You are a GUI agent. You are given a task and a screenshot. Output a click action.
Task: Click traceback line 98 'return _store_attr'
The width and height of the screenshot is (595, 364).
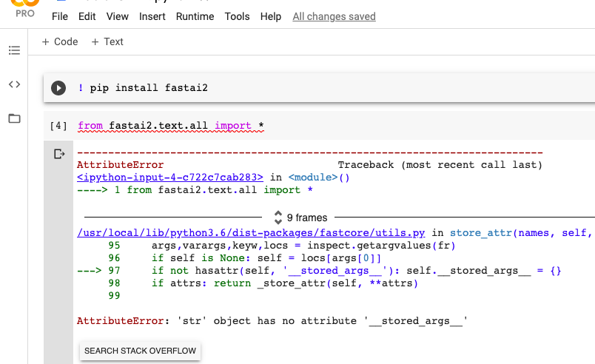[263, 283]
